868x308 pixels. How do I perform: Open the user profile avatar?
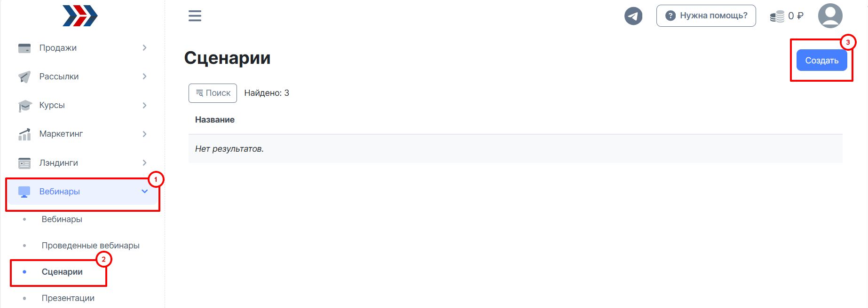click(830, 16)
